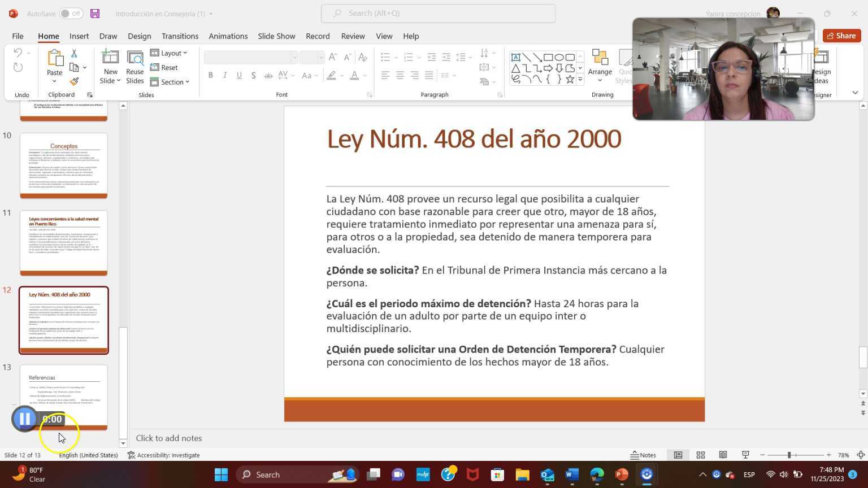Screen dimensions: 868x488
Task: Open the Slide Show menu tab
Action: tap(276, 36)
